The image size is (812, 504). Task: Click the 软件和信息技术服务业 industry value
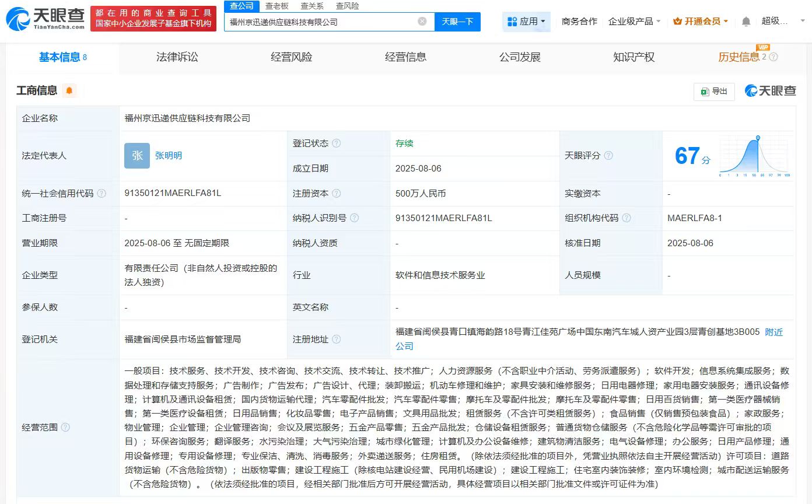pos(440,275)
